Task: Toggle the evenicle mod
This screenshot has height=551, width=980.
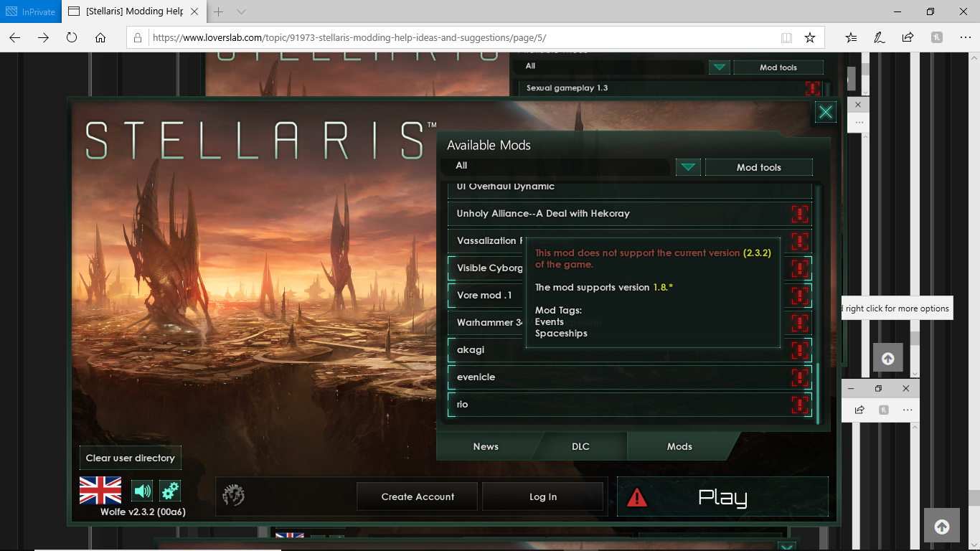Action: [x=629, y=377]
